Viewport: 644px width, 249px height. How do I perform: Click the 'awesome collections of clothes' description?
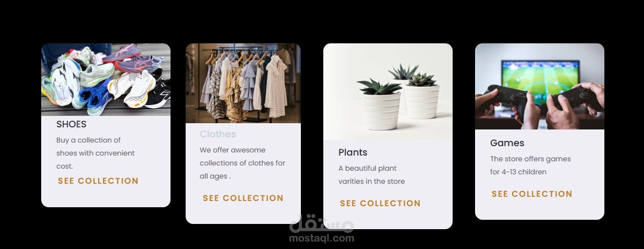pos(242,163)
